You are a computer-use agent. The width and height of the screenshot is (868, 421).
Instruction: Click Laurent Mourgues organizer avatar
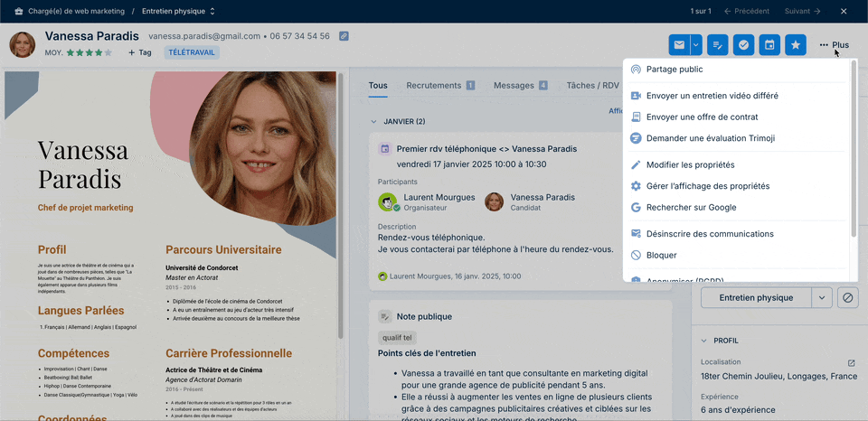click(388, 202)
